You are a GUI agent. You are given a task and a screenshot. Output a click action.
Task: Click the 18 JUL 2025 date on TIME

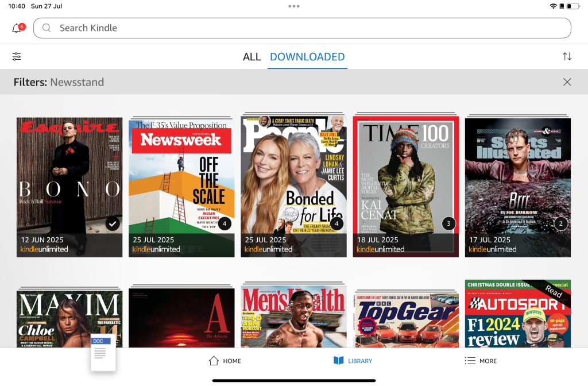coord(378,240)
